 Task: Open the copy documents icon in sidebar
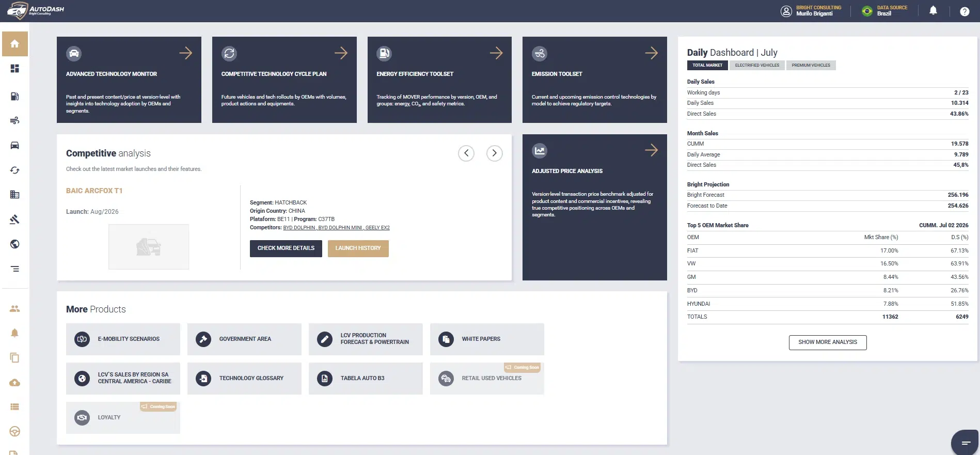coord(15,358)
